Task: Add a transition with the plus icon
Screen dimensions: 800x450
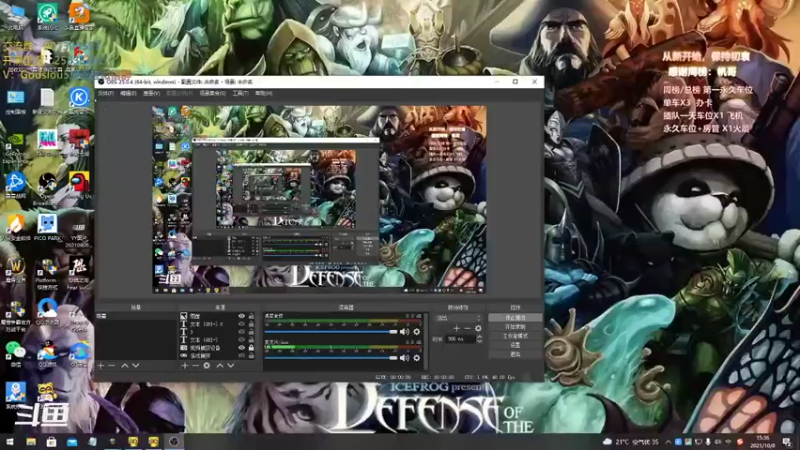Action: pyautogui.click(x=457, y=329)
